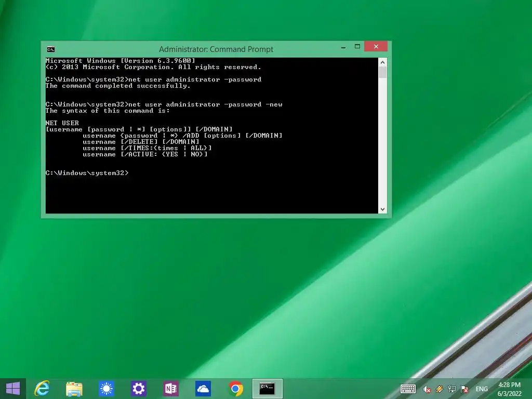The height and width of the screenshot is (399, 532).
Task: Open File Explorer from the taskbar
Action: click(74, 389)
